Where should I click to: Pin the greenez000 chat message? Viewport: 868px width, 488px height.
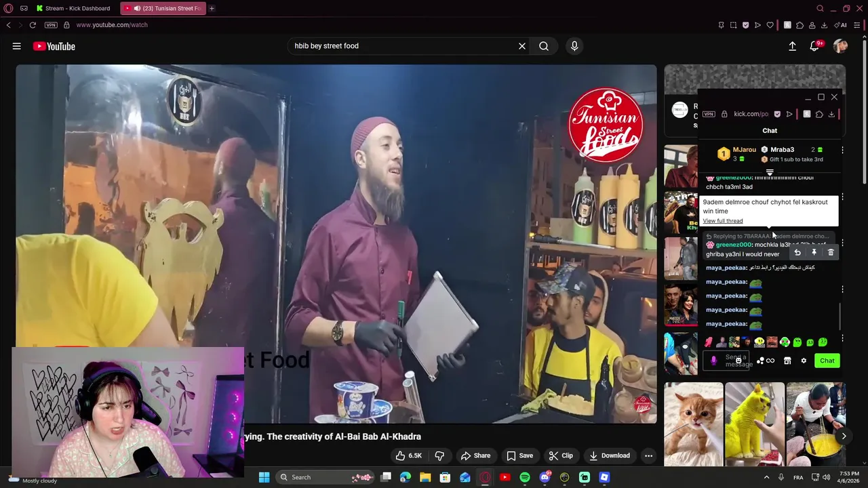pos(814,252)
